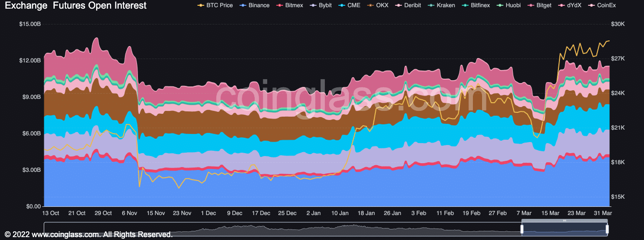Toggle Binance series in legend
This screenshot has height=240, width=644.
[x=254, y=5]
